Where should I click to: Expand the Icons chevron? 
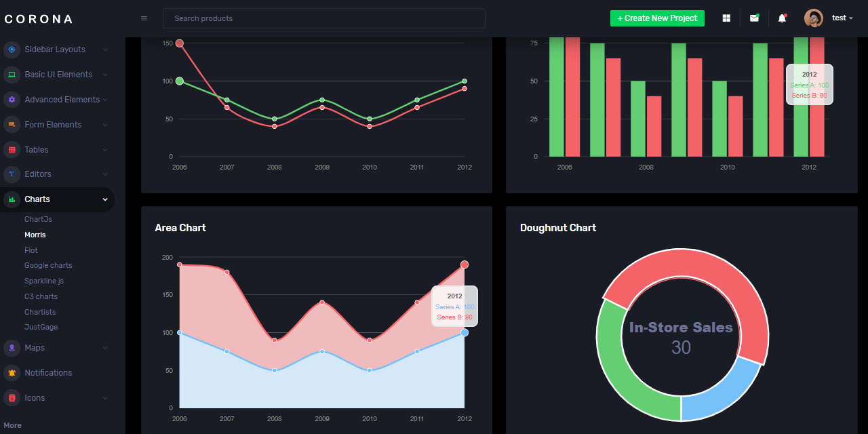(105, 398)
